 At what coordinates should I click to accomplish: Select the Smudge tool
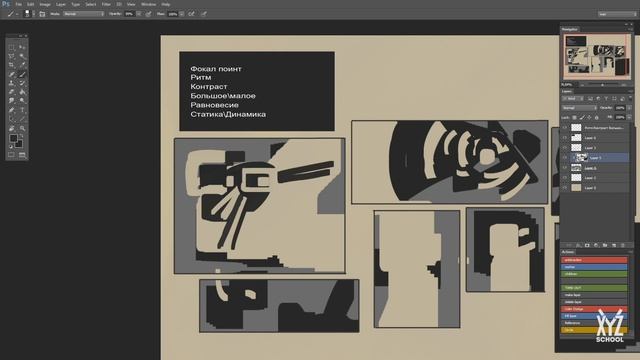[11, 100]
